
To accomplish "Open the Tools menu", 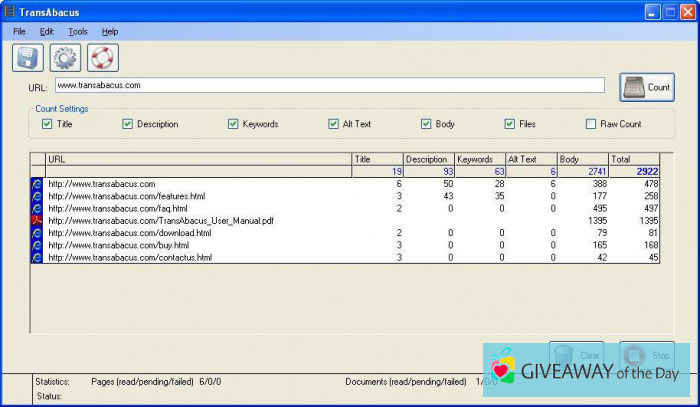I will point(78,32).
